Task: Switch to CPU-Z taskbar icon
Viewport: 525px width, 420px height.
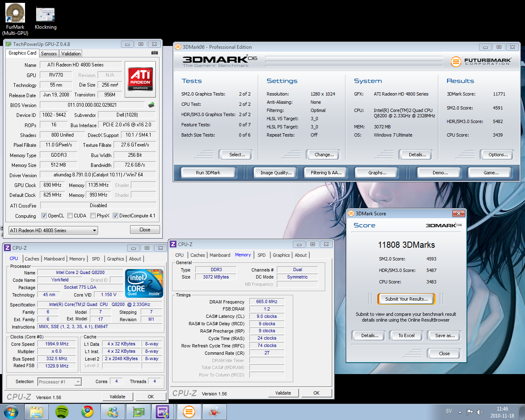Action: (x=163, y=412)
